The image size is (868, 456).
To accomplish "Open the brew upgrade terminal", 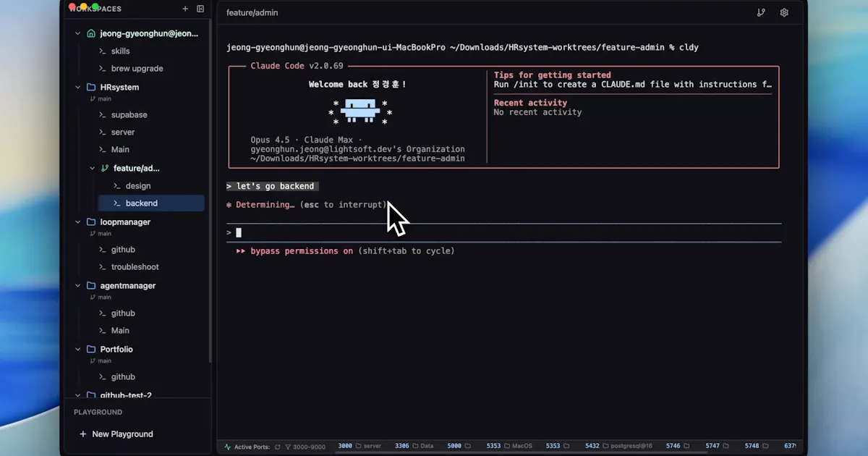I will [139, 69].
